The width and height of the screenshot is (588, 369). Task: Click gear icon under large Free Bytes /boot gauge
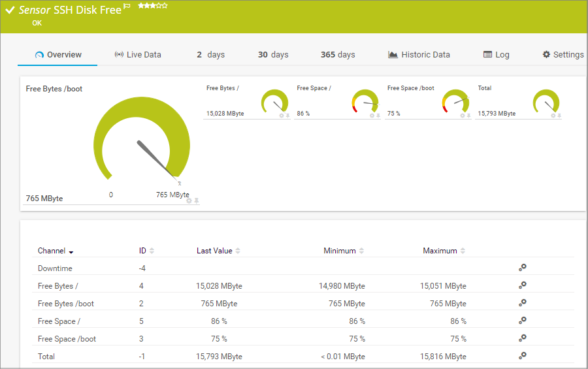pyautogui.click(x=189, y=201)
